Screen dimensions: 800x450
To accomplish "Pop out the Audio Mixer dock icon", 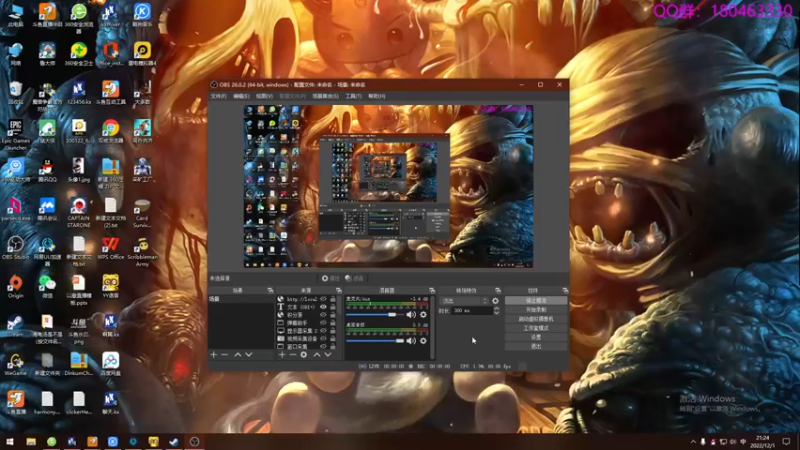I will tap(432, 290).
